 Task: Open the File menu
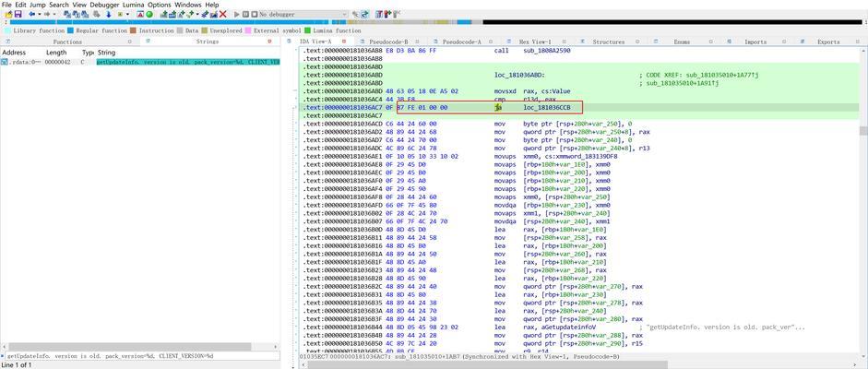(x=6, y=5)
